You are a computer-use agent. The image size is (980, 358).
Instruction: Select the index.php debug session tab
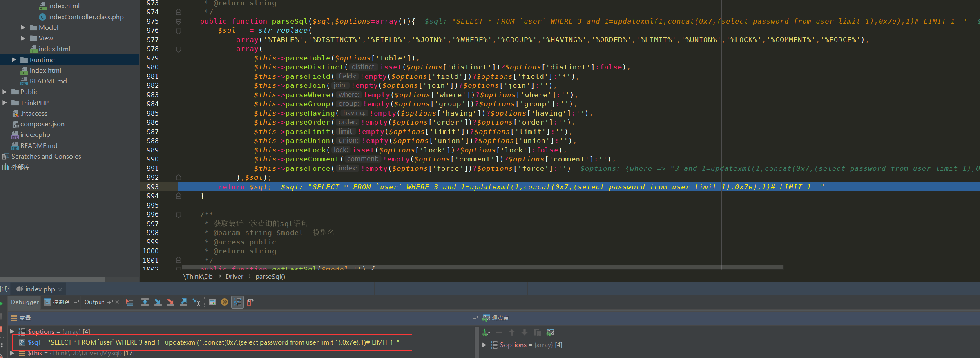tap(40, 289)
